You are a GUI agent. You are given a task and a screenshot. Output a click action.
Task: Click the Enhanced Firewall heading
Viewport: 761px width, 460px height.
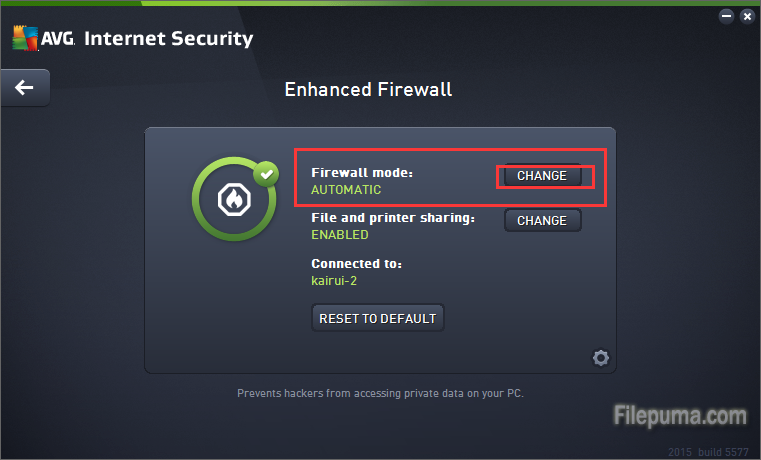[x=368, y=89]
